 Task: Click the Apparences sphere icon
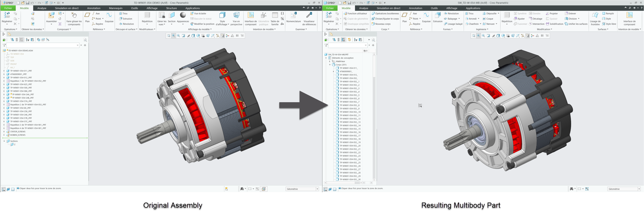[183, 15]
